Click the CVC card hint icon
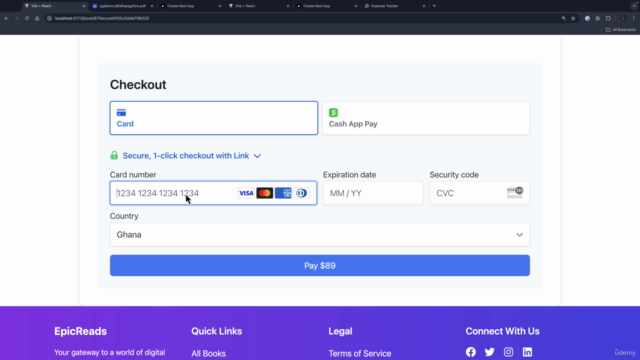 pos(515,192)
